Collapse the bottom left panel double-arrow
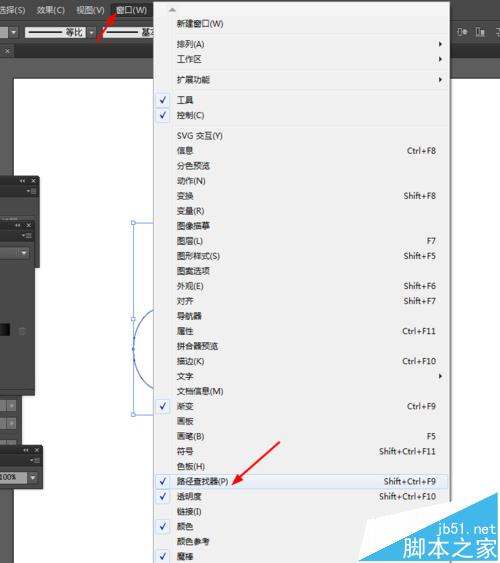 [x=26, y=450]
